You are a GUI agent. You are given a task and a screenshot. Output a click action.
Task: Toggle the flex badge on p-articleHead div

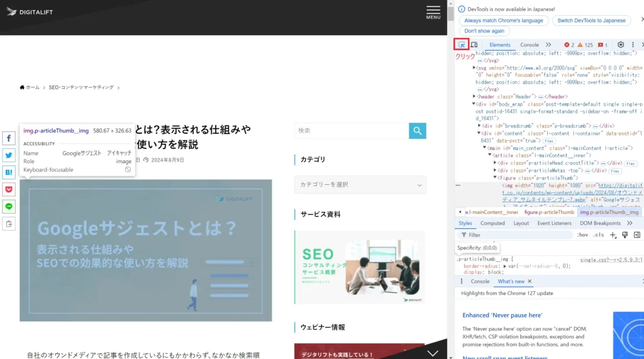point(630,163)
